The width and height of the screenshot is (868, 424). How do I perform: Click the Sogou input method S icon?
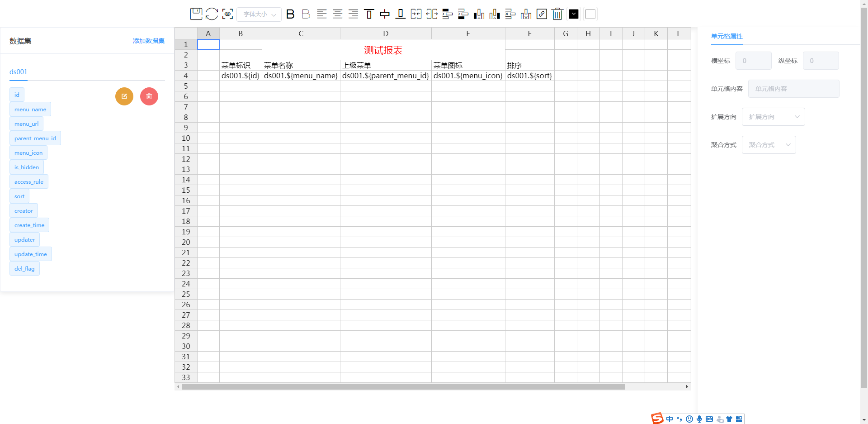click(x=657, y=419)
